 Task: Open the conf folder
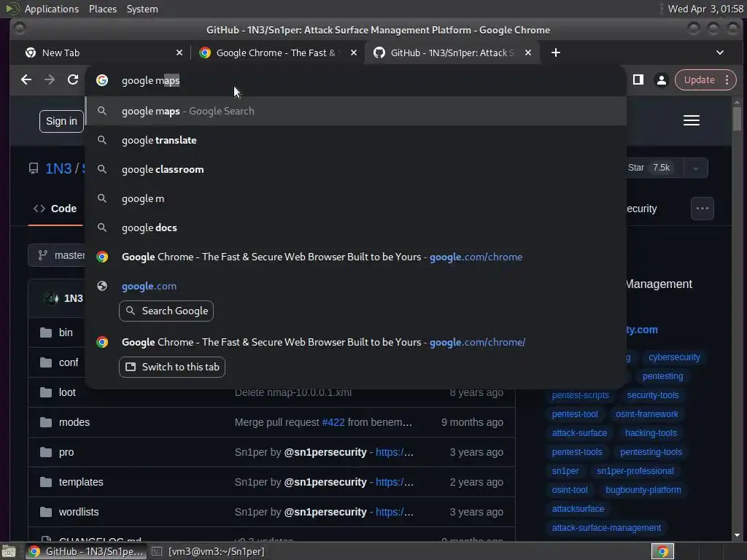pos(68,362)
